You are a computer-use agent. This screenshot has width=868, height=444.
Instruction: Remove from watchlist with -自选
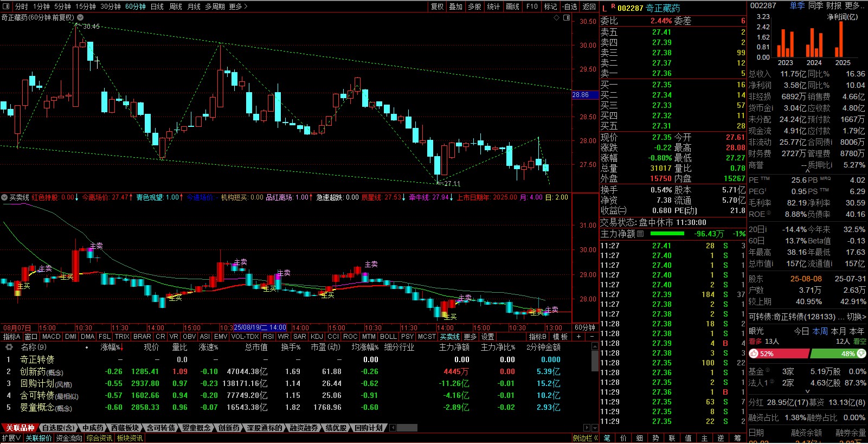pyautogui.click(x=570, y=7)
